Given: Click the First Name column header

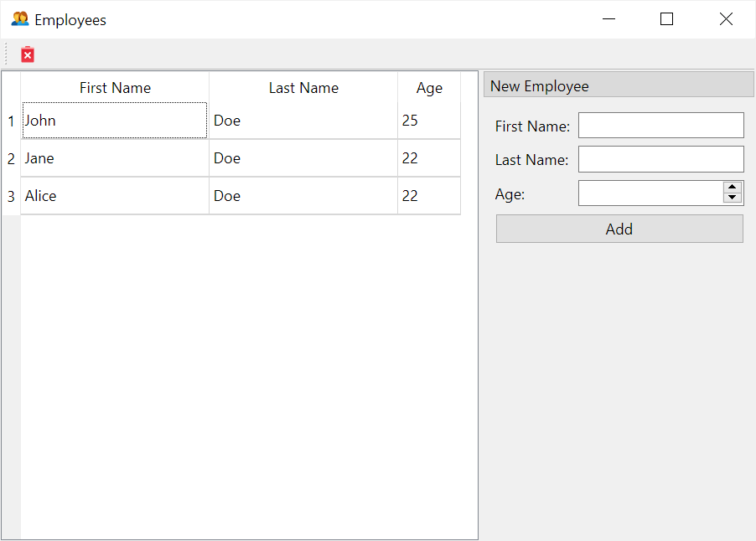Looking at the screenshot, I should click(115, 87).
